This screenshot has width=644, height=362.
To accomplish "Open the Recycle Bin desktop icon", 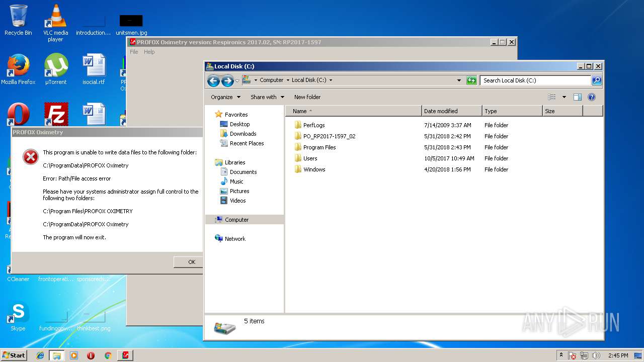I will pos(18,20).
